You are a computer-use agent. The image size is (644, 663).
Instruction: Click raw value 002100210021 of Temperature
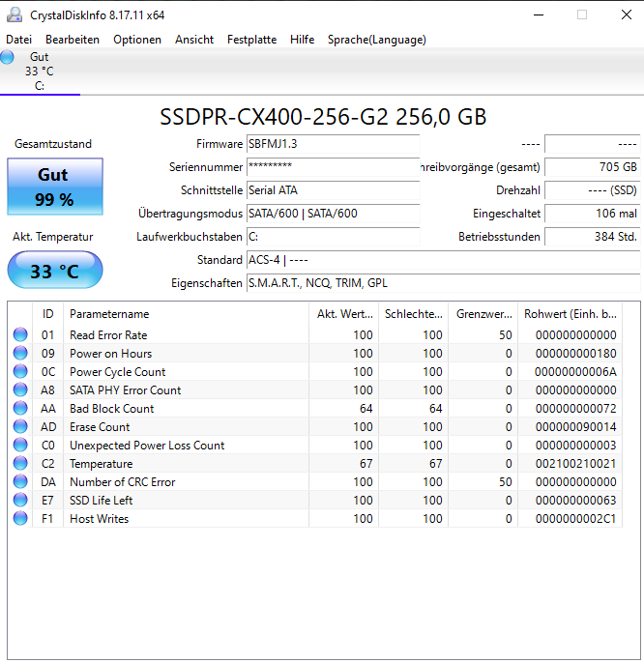575,464
